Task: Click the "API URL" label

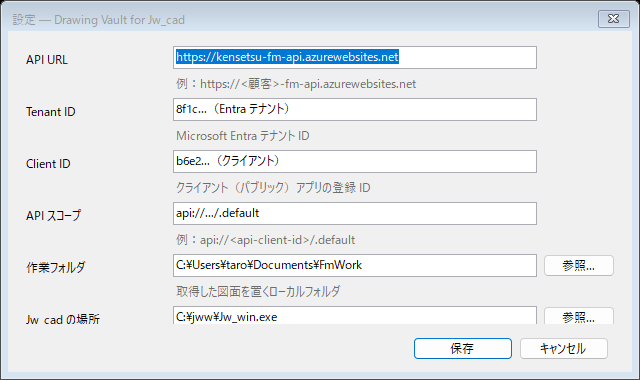Action: tap(47, 60)
